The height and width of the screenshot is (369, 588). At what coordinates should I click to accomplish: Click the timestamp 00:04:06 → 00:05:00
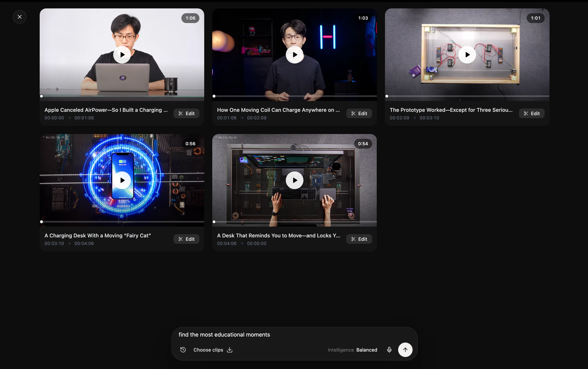coord(242,244)
